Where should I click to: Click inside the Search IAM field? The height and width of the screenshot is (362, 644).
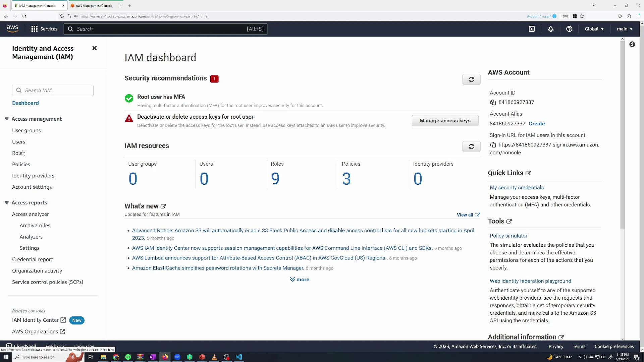tap(52, 90)
